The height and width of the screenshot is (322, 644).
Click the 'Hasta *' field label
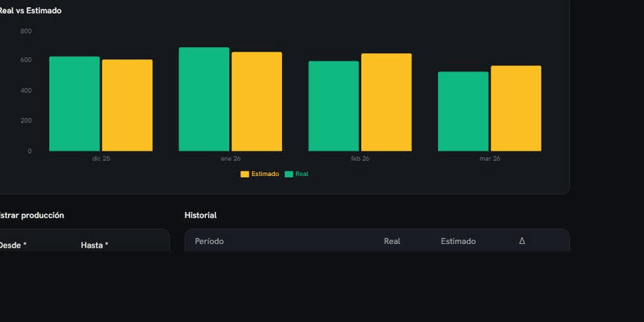94,245
